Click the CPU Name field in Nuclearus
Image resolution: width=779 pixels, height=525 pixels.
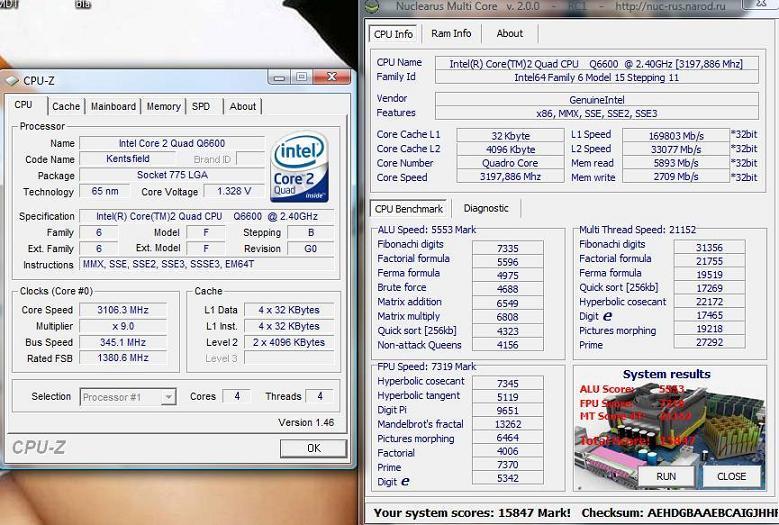pyautogui.click(x=597, y=64)
